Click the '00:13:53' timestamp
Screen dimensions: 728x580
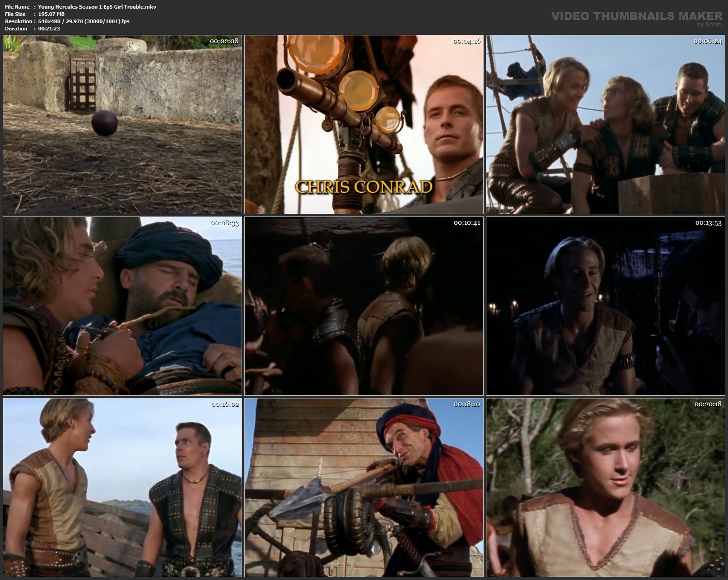(708, 223)
